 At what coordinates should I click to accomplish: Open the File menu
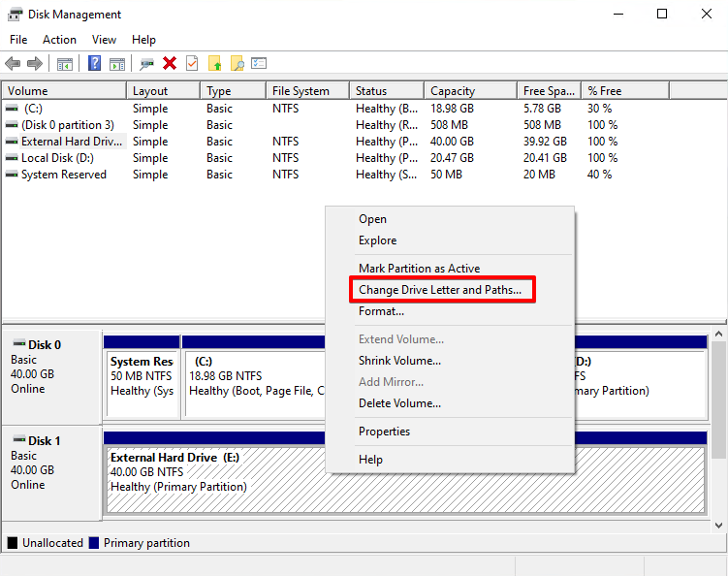point(18,40)
